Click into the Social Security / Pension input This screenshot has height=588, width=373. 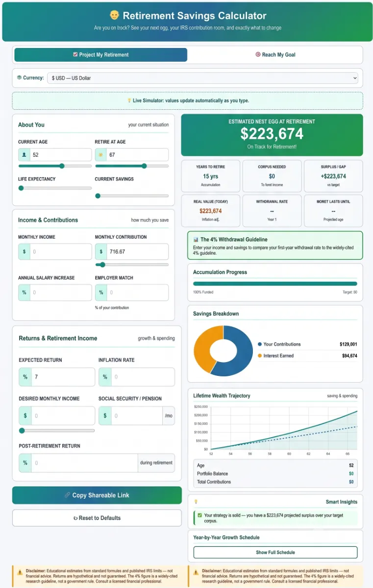137,416
